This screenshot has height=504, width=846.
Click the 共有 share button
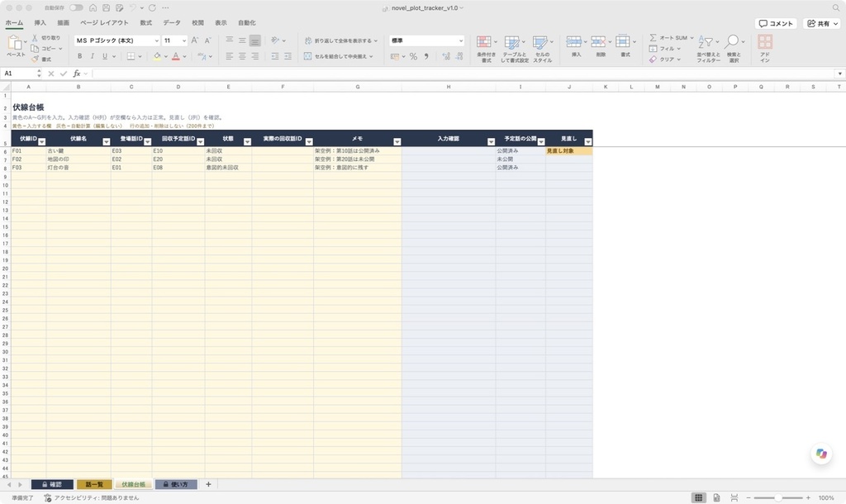pos(822,23)
